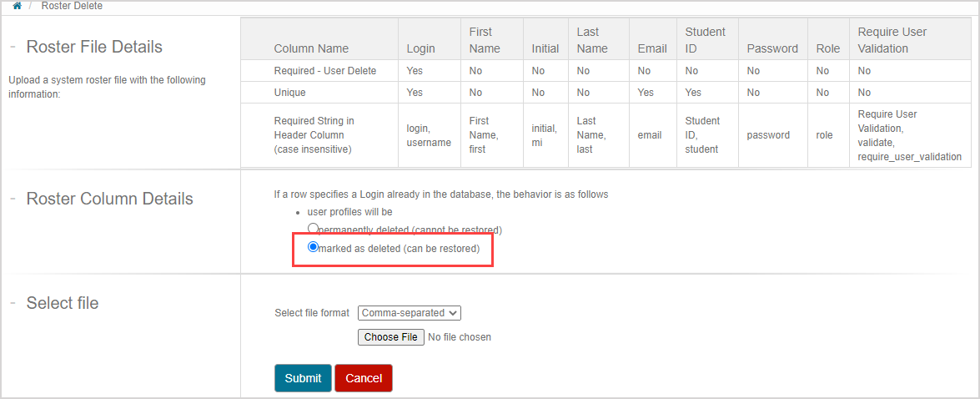Open the Roster Delete breadcrumb
980x399 pixels.
coord(72,6)
